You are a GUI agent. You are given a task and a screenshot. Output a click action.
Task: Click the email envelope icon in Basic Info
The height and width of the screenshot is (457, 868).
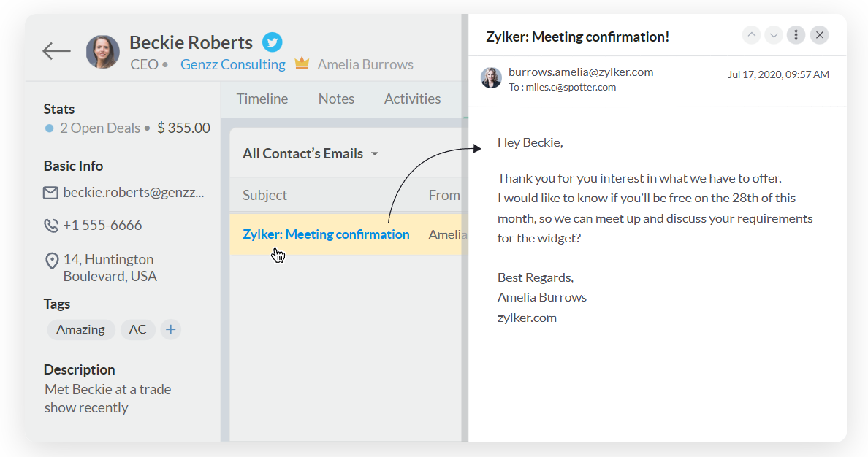pos(50,193)
